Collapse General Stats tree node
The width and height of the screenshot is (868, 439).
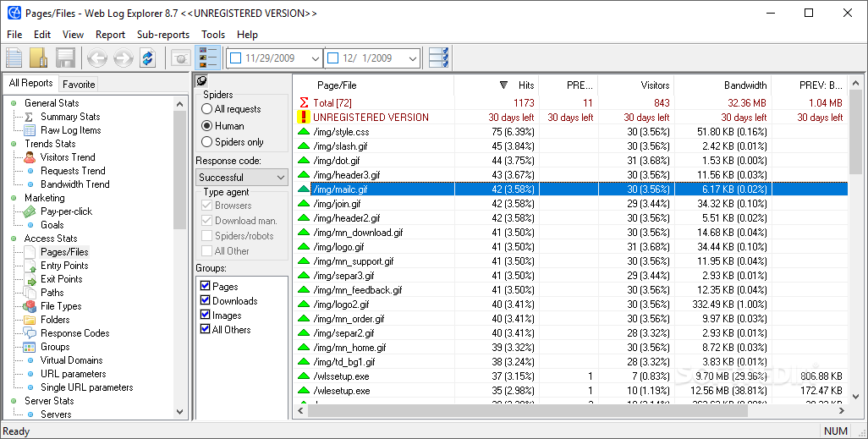[x=14, y=103]
